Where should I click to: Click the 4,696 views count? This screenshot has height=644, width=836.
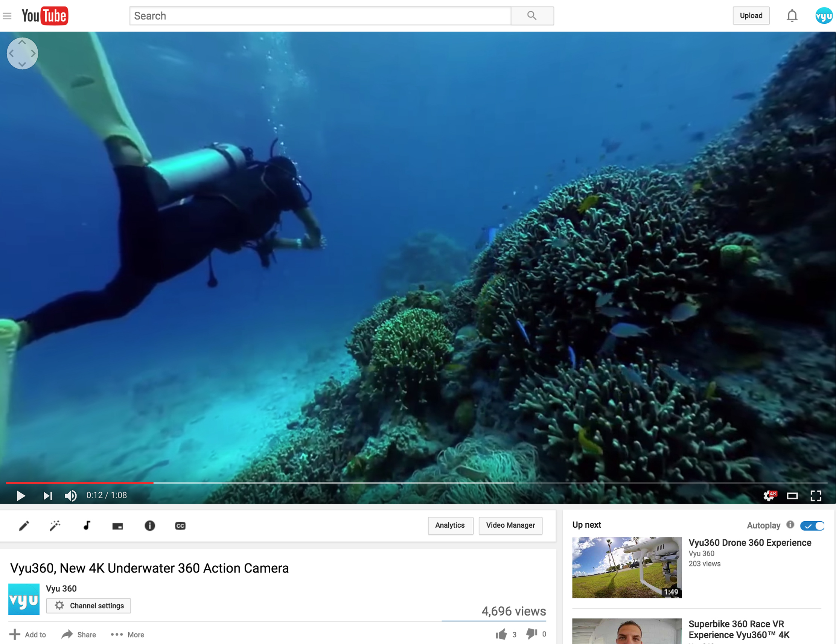point(514,611)
